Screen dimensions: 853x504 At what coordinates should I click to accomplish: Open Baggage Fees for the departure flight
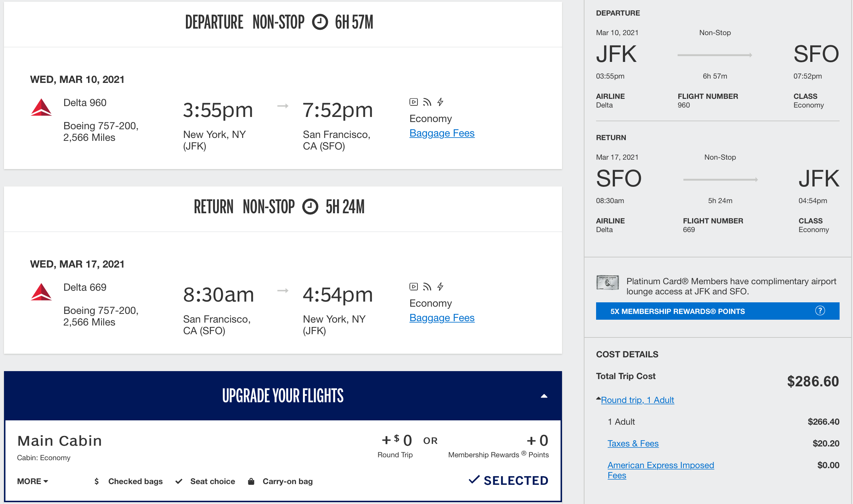[442, 133]
